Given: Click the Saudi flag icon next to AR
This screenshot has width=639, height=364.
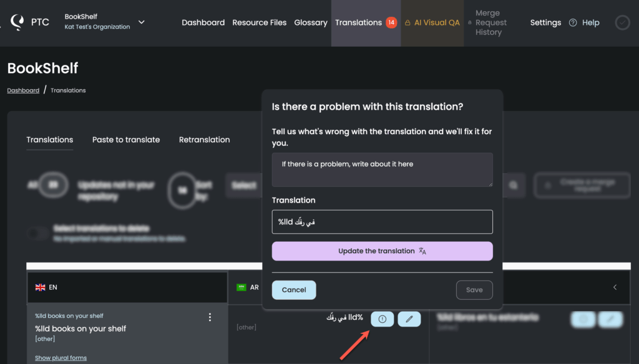Looking at the screenshot, I should coord(241,287).
